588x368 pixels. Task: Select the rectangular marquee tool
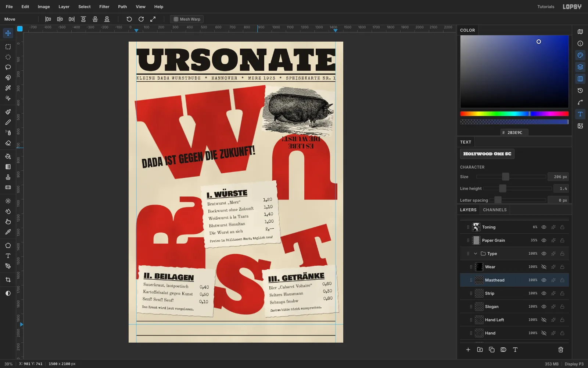pyautogui.click(x=8, y=47)
